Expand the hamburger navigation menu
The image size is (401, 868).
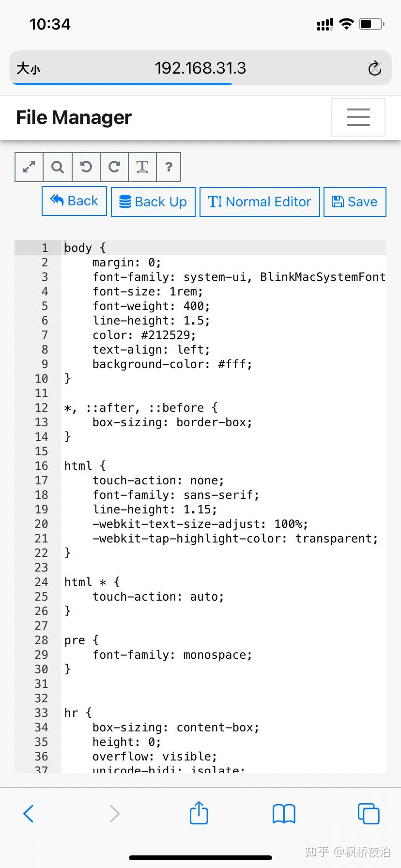point(358,117)
